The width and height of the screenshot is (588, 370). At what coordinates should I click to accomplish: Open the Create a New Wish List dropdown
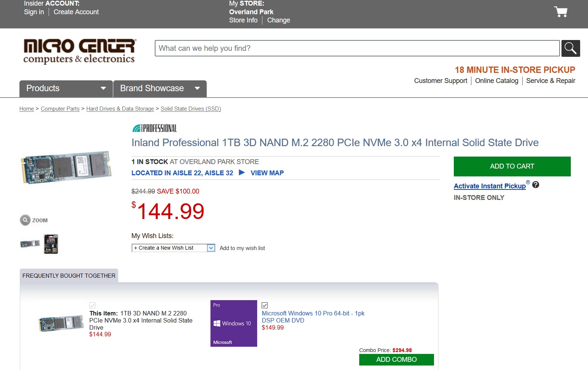173,248
